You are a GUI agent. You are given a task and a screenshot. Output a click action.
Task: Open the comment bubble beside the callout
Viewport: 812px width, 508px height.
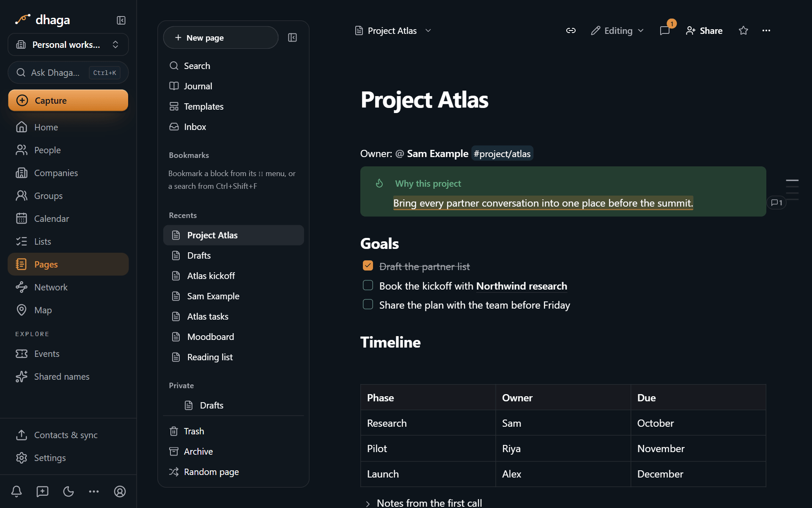pyautogui.click(x=776, y=203)
